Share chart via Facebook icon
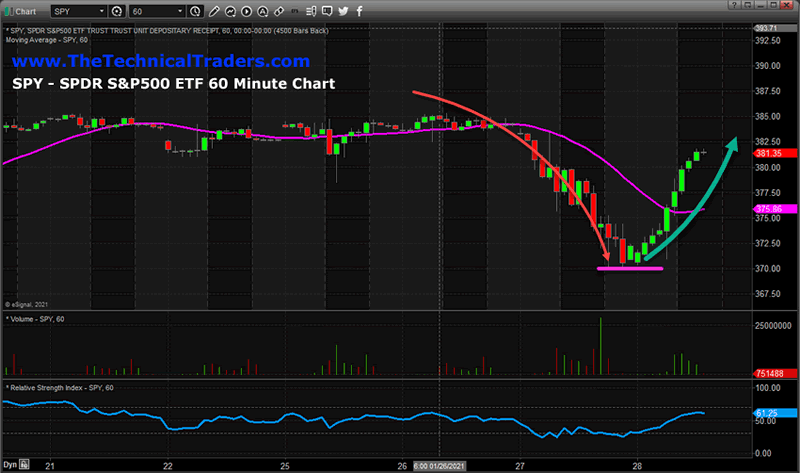Image resolution: width=800 pixels, height=473 pixels. click(x=358, y=12)
